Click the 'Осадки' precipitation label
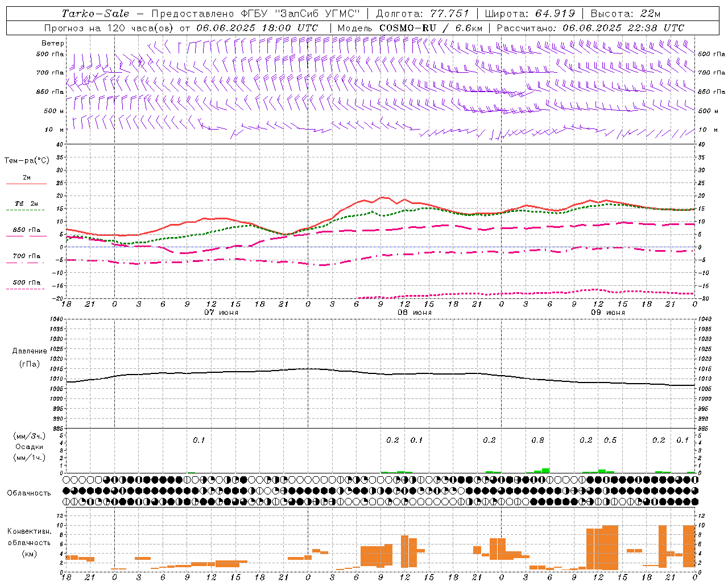This screenshot has height=582, width=728. point(30,447)
